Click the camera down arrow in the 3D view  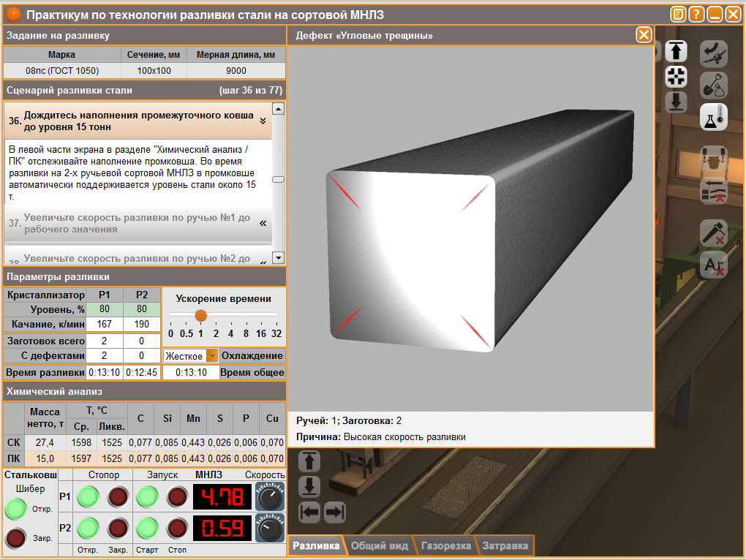(309, 487)
